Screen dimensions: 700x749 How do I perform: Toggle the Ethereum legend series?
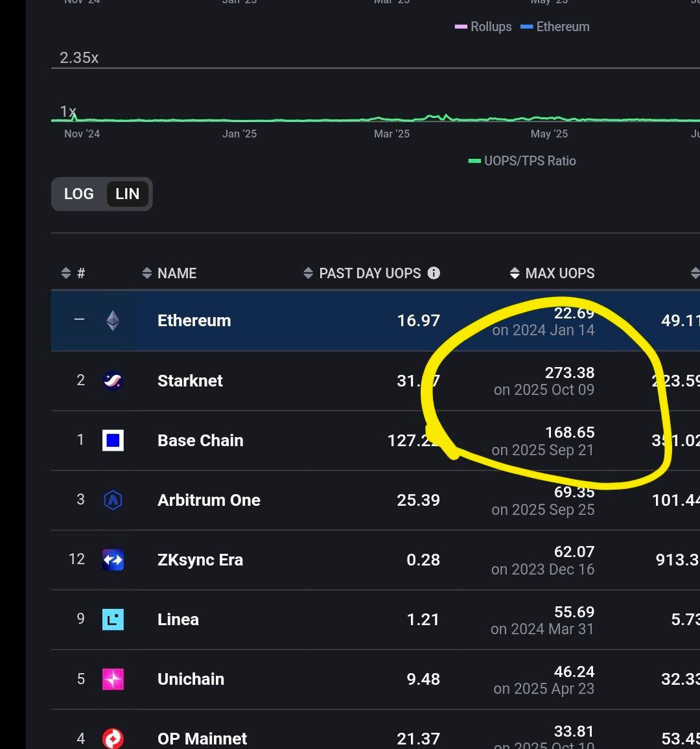[x=555, y=27]
